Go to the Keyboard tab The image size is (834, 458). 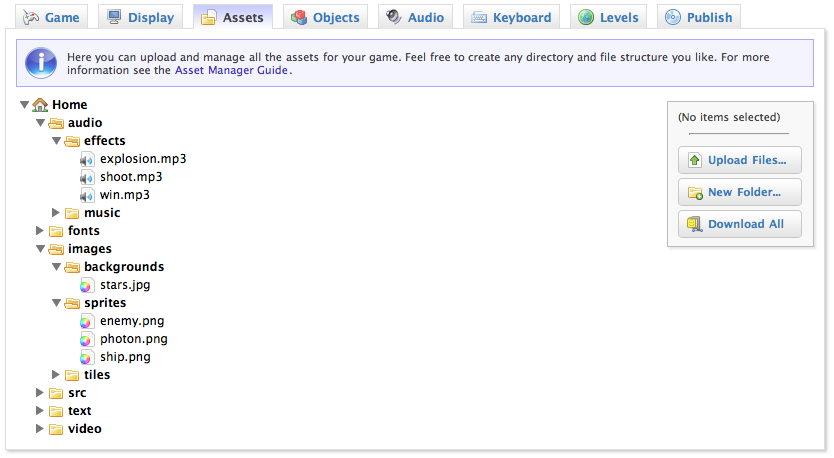[510, 17]
